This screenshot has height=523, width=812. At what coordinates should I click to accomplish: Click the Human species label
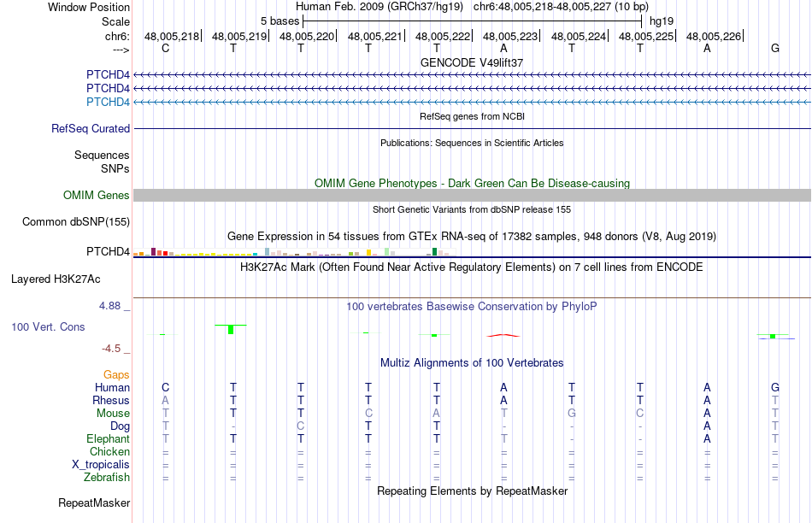point(112,388)
